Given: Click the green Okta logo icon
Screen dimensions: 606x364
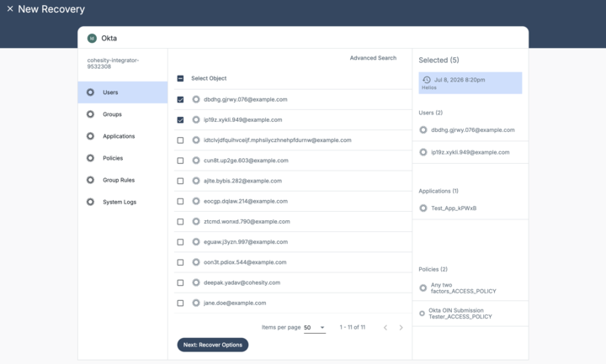Looking at the screenshot, I should 92,38.
